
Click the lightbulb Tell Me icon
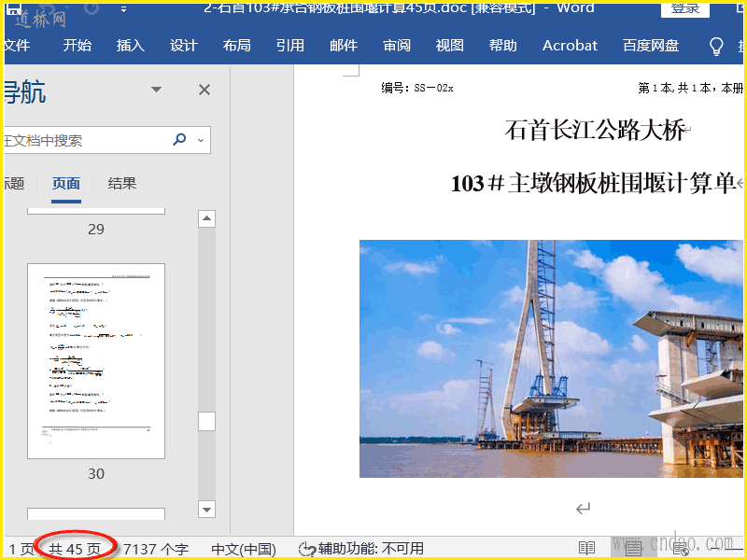click(x=716, y=46)
